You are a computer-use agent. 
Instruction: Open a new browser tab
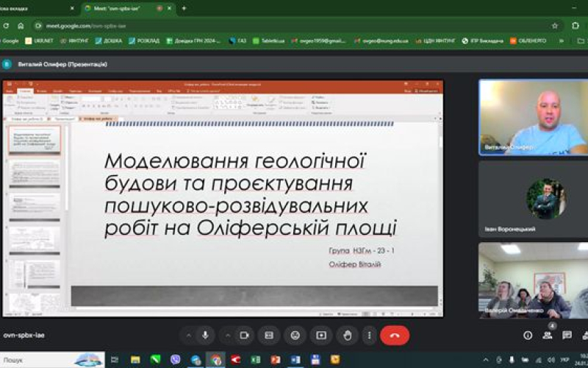pos(184,8)
